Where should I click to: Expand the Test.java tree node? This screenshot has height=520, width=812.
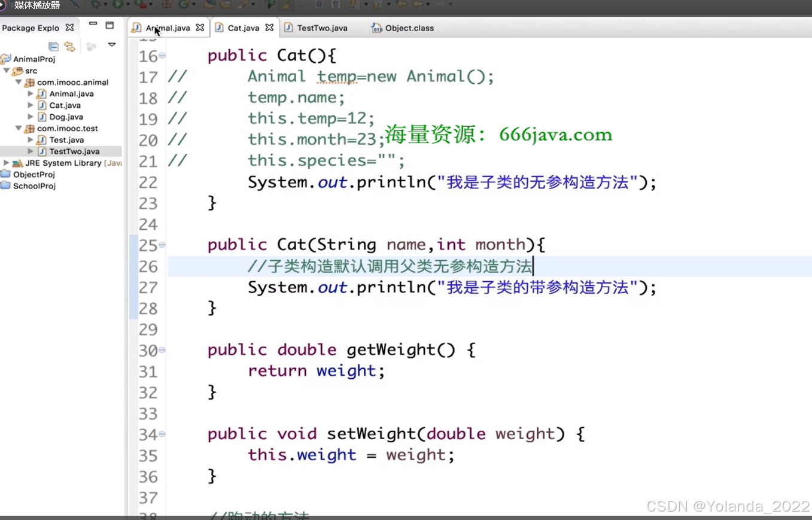[x=31, y=140]
